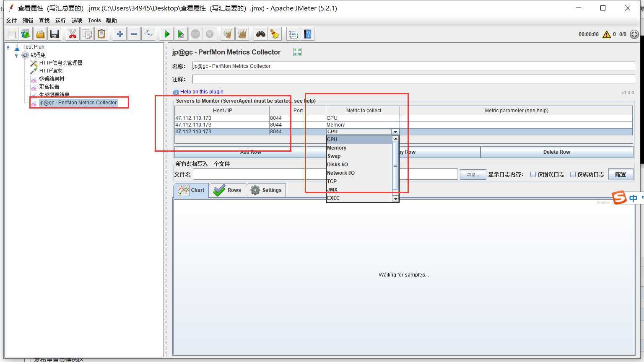Click the yellow warning triangle log icon
Screen dimensions: 644x362
point(606,34)
